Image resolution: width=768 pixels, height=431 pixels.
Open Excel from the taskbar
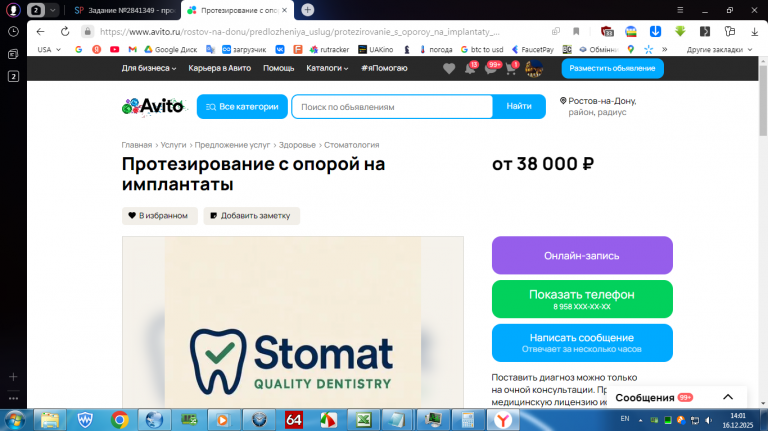[363, 420]
